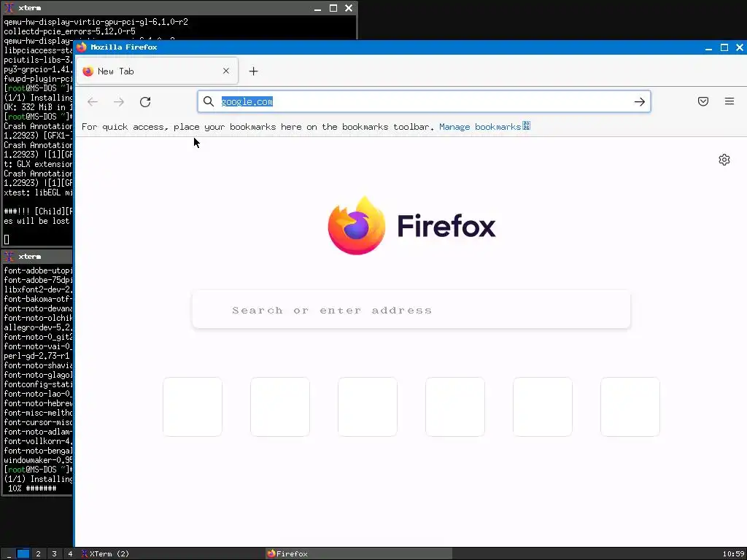
Task: Switch to the active blue workspace 1 button
Action: point(23,553)
